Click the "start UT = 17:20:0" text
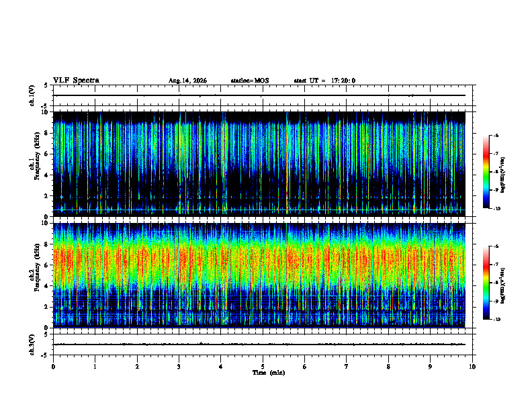This screenshot has height=411, width=532. point(324,81)
